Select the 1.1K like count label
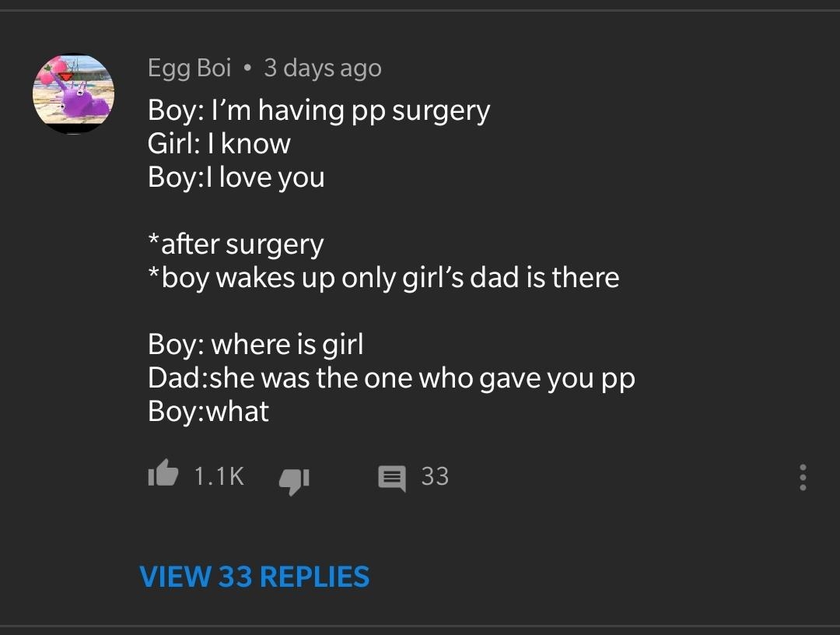 click(218, 477)
